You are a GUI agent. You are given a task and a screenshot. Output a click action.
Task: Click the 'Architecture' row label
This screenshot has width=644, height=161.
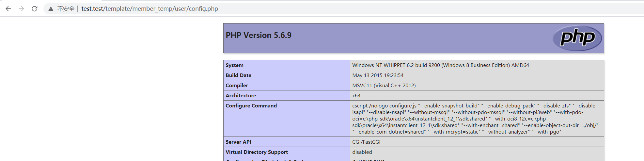pyautogui.click(x=241, y=96)
